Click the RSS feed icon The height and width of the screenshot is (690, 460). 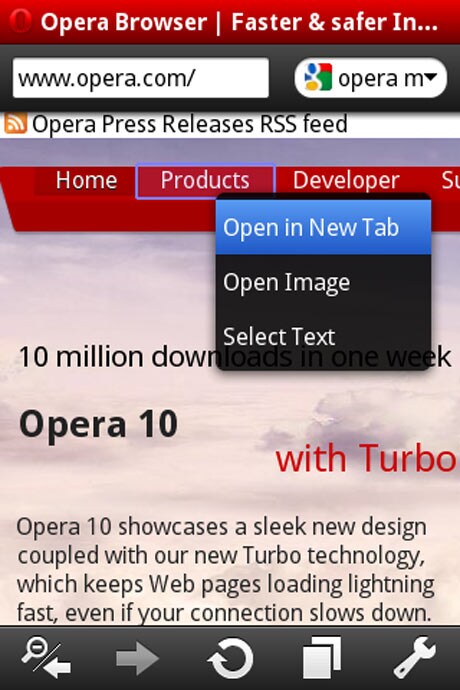click(16, 123)
